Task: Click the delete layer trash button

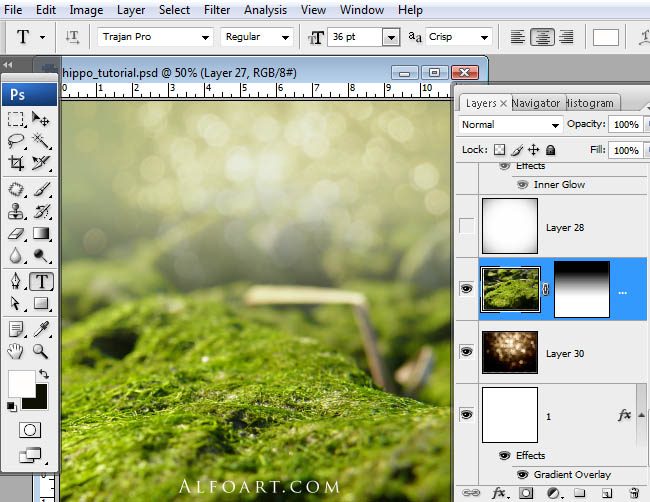Action: [x=634, y=493]
